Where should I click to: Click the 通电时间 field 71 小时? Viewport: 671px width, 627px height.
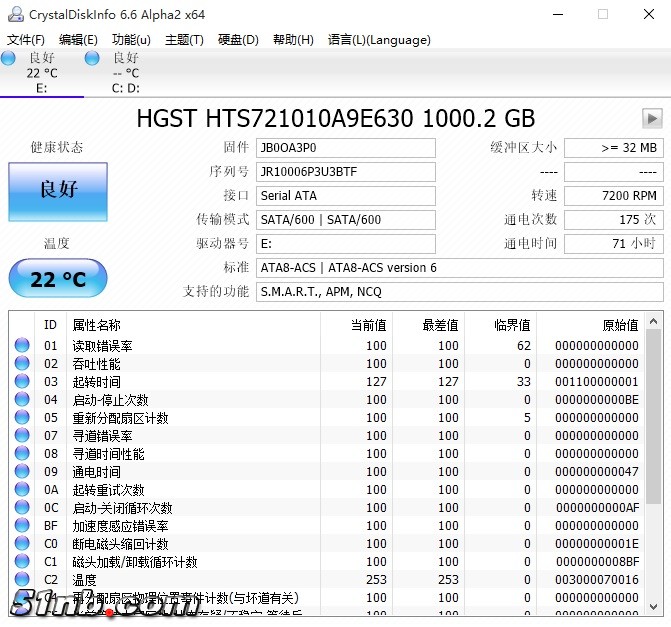(614, 244)
